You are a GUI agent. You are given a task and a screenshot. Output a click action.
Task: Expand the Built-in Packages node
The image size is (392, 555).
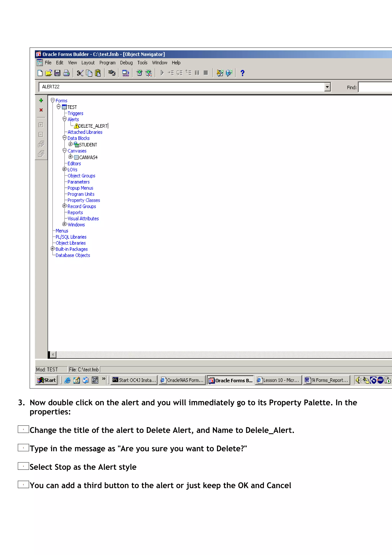(53, 249)
